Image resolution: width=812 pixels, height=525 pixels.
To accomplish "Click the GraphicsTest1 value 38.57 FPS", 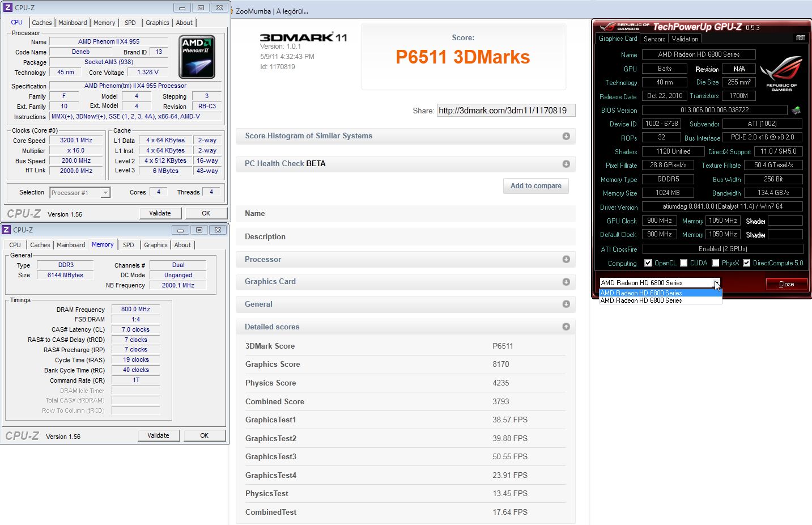I will [x=510, y=420].
